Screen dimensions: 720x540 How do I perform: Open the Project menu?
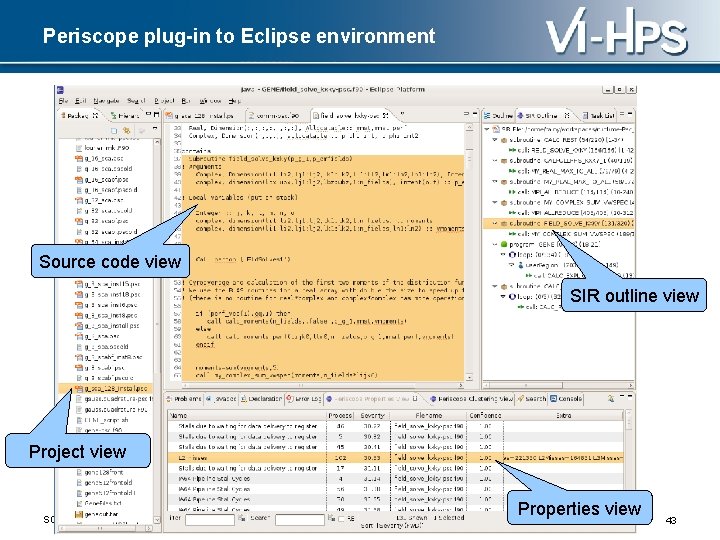coord(164,101)
